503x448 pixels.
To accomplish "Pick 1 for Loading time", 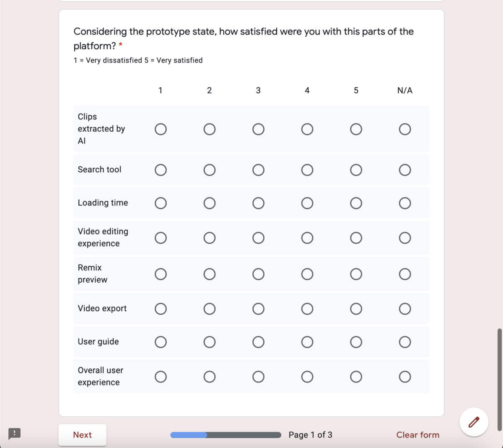I will [x=161, y=203].
